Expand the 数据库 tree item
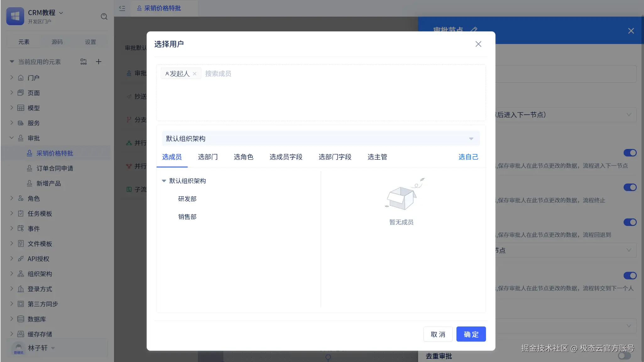Screen dimensions: 644x362 point(12,319)
